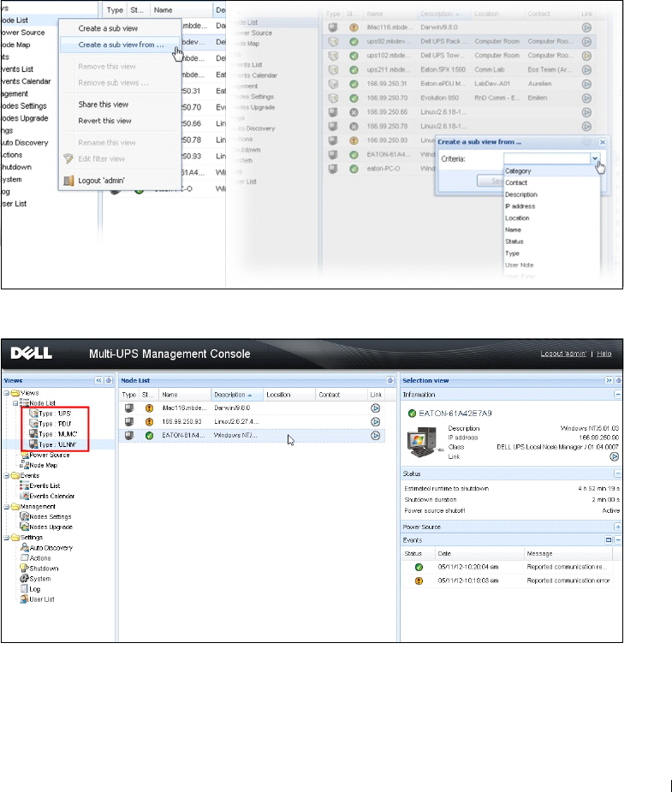Open Node Map in the Views tree
The width and height of the screenshot is (672, 792).
43,465
